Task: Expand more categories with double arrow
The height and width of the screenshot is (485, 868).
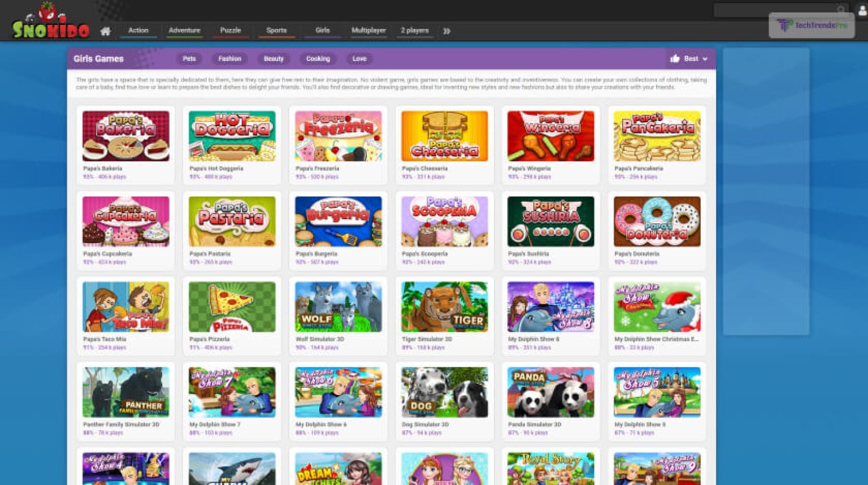Action: click(x=446, y=31)
